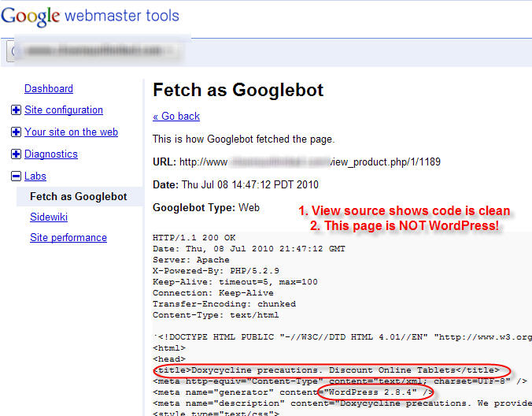The image size is (532, 416).
Task: Click the HTTP/1.1 200 OK line
Action: pos(194,238)
